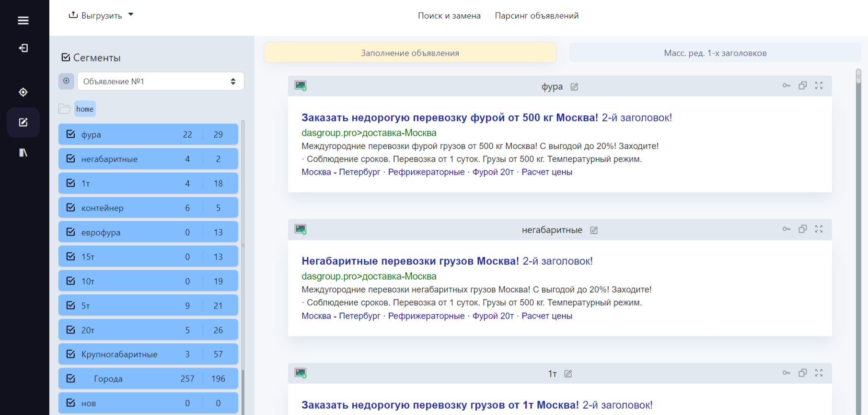Copy the 1т ad card
This screenshot has width=868, height=415.
tap(803, 373)
